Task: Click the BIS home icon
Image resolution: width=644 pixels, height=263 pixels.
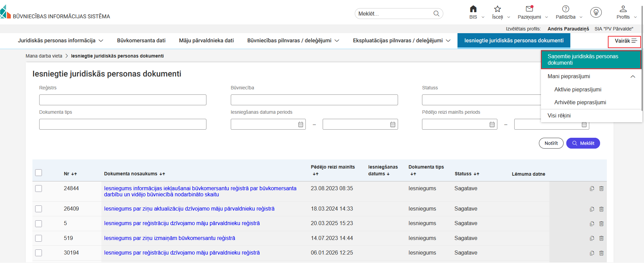Action: tap(473, 9)
